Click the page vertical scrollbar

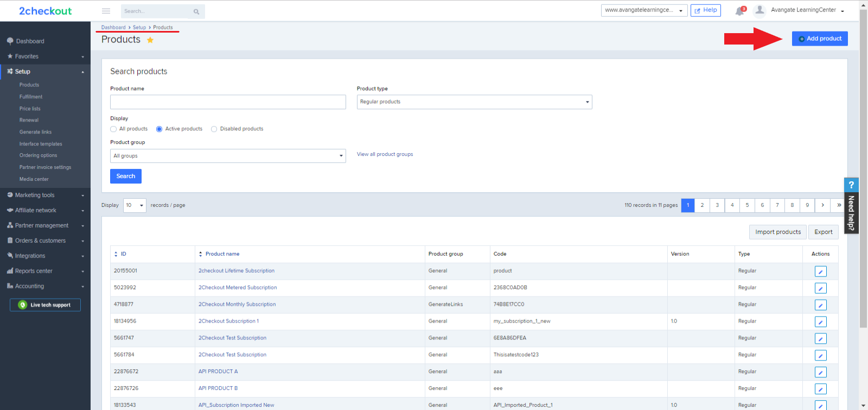863,168
